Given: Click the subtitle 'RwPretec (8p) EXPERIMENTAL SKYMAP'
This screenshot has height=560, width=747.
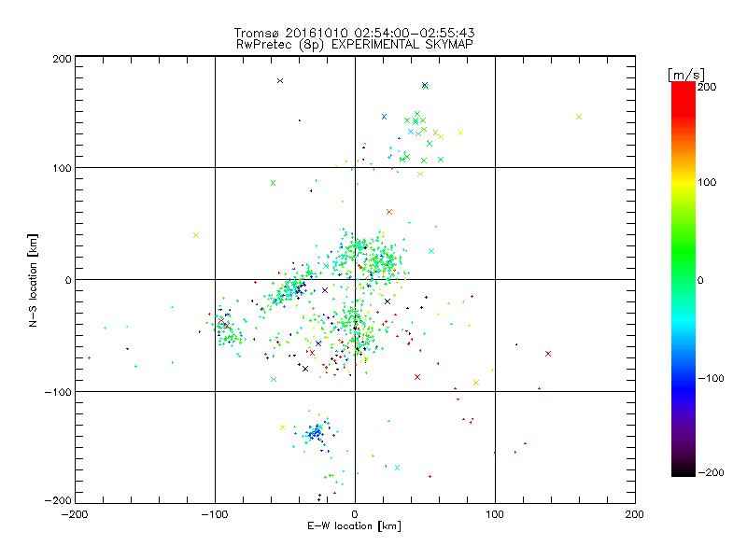Looking at the screenshot, I should point(354,45).
